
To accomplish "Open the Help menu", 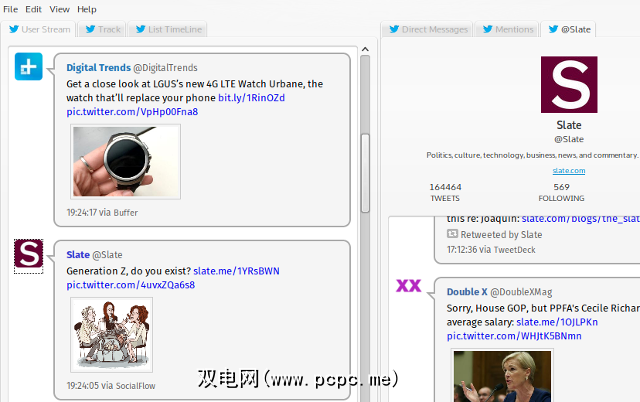I will click(x=87, y=9).
